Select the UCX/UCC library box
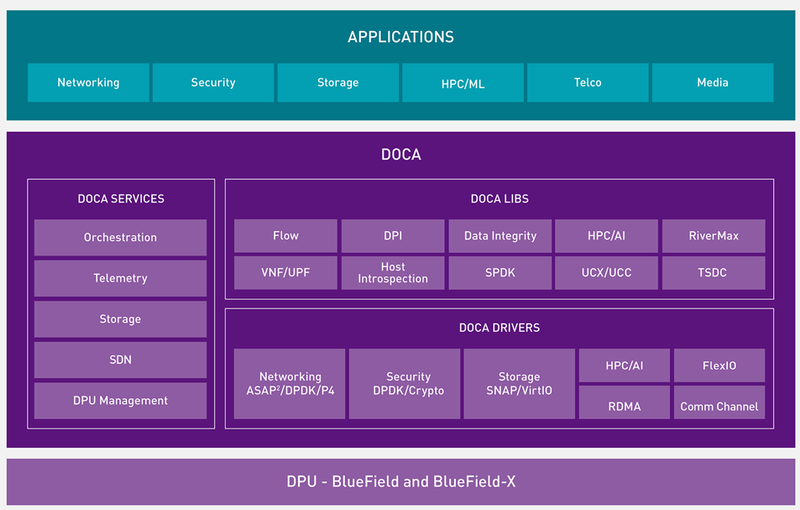The image size is (800, 510). (607, 273)
